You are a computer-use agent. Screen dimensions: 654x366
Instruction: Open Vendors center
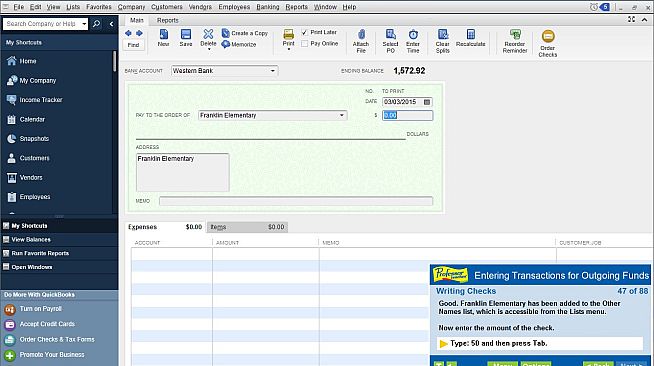[x=25, y=177]
